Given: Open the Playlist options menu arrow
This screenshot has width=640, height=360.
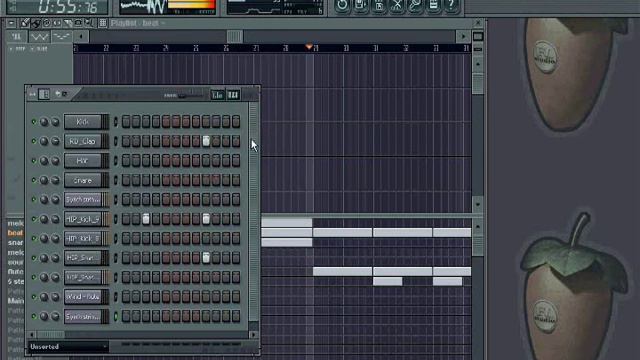Looking at the screenshot, I should pos(11,23).
